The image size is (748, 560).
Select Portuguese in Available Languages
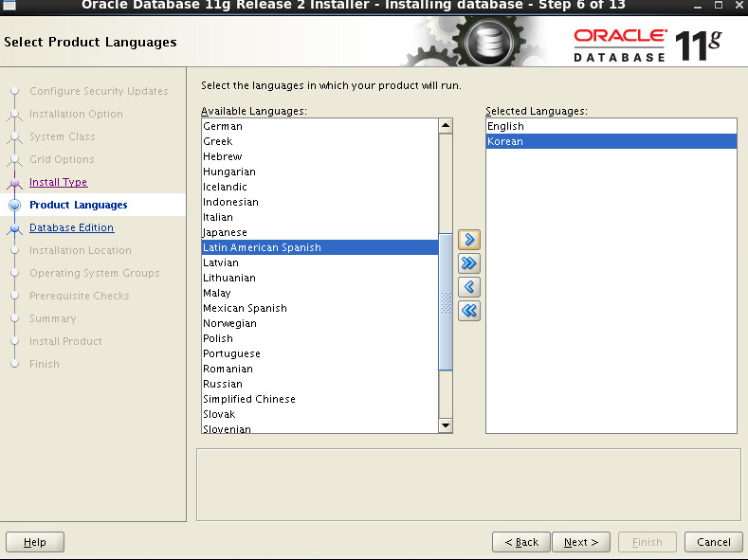click(x=319, y=353)
